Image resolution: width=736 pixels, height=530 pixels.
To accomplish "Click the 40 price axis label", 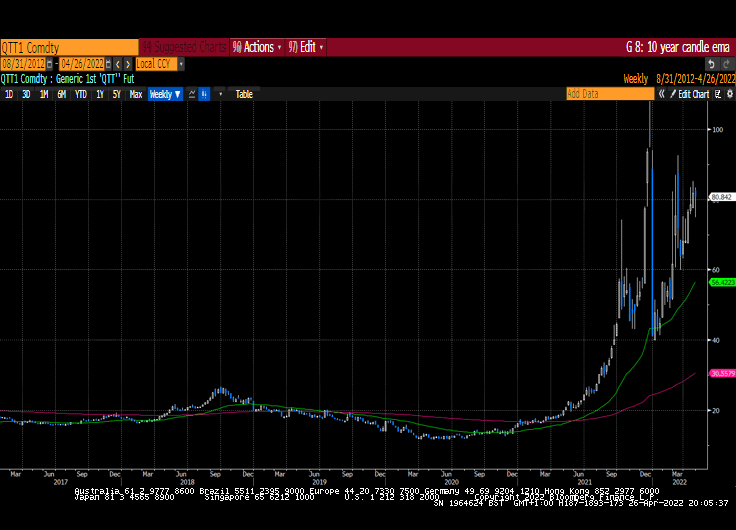I will click(716, 340).
